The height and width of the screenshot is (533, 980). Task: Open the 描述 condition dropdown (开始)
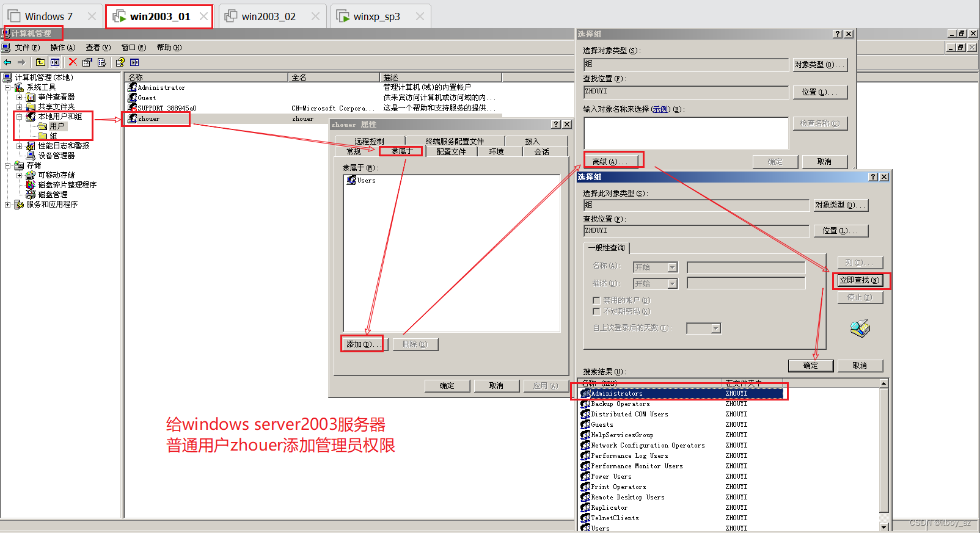(x=672, y=284)
